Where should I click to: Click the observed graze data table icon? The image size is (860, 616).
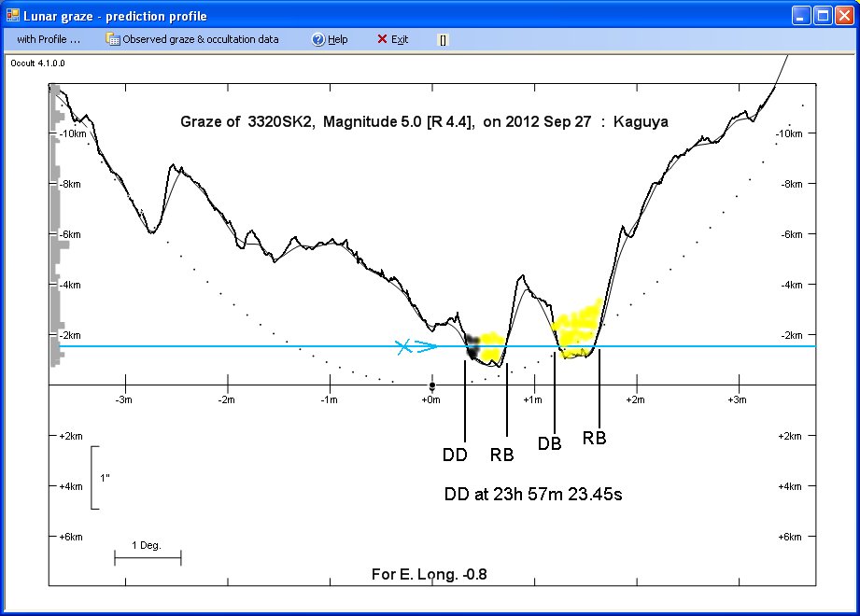[112, 39]
